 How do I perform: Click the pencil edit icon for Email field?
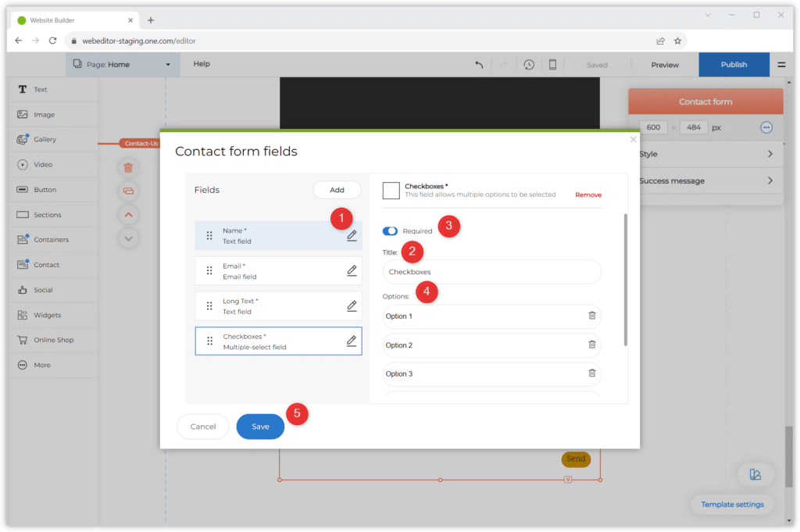[x=352, y=270]
